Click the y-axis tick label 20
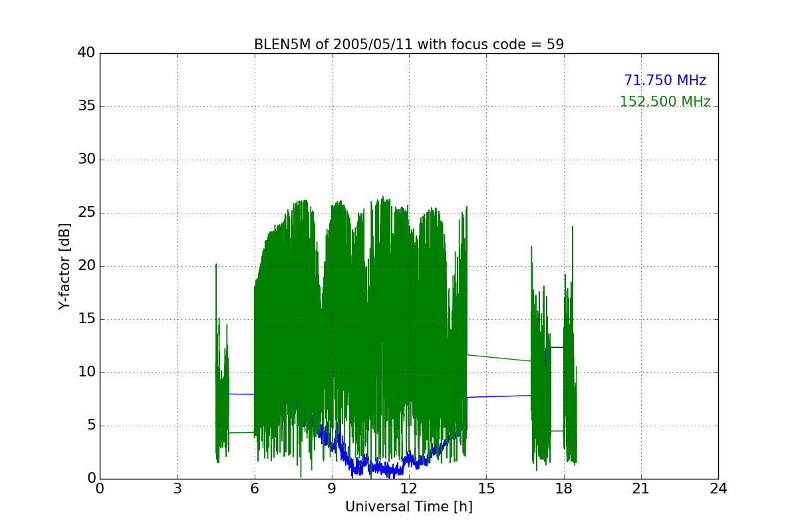The image size is (798, 532). (86, 266)
